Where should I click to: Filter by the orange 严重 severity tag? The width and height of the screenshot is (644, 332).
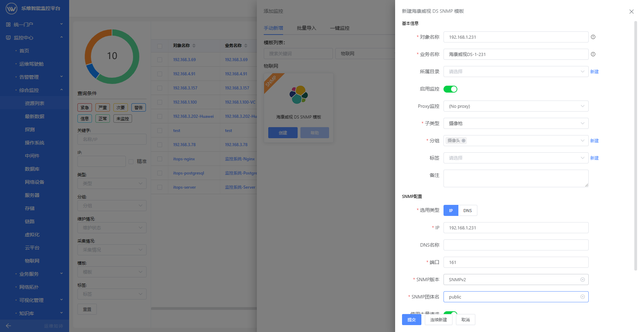point(103,107)
